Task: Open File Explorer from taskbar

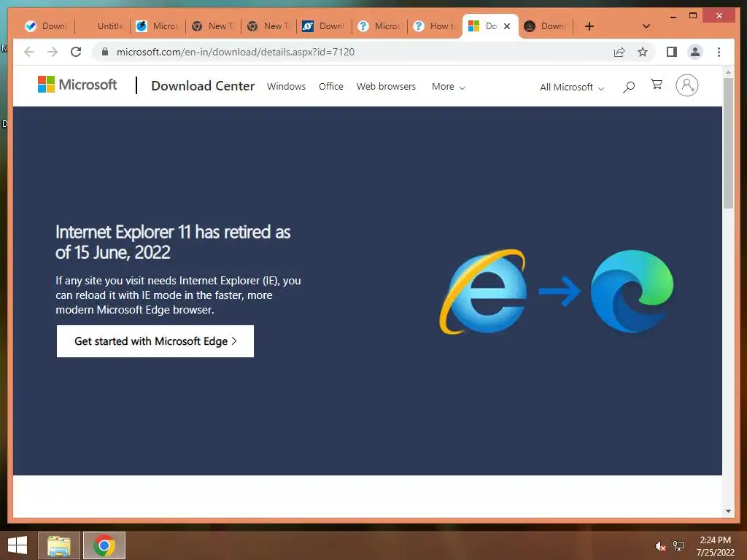Action: click(58, 545)
